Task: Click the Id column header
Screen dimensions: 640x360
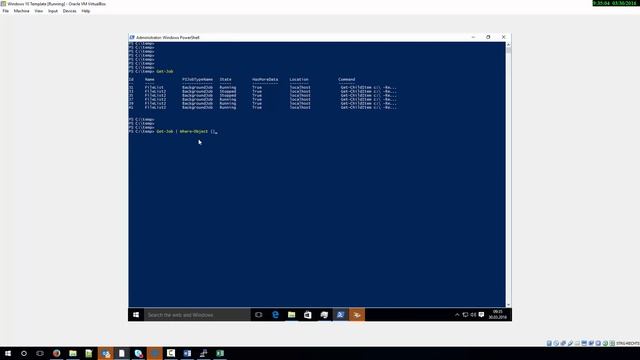Action: [x=131, y=80]
